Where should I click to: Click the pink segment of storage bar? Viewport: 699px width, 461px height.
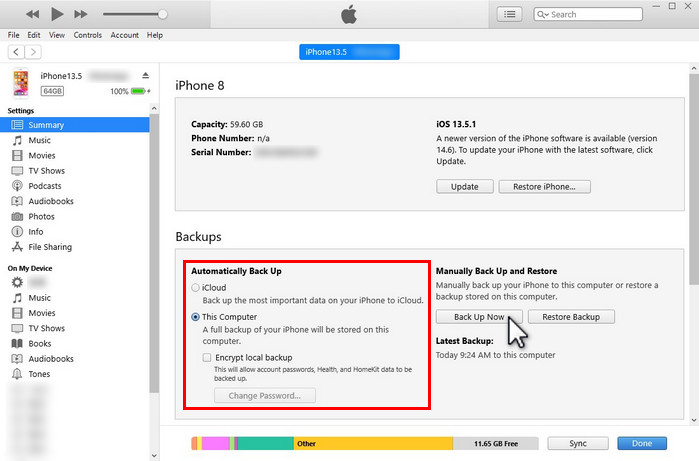click(216, 443)
